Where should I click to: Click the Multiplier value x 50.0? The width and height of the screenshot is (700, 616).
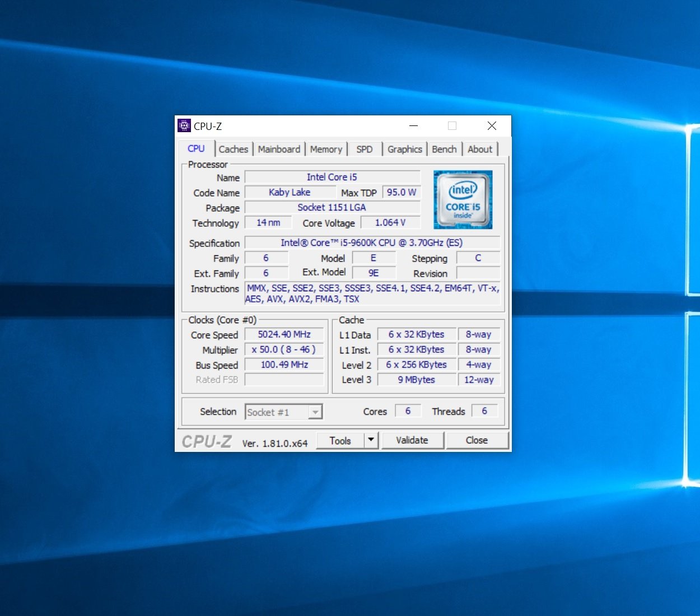(x=284, y=349)
